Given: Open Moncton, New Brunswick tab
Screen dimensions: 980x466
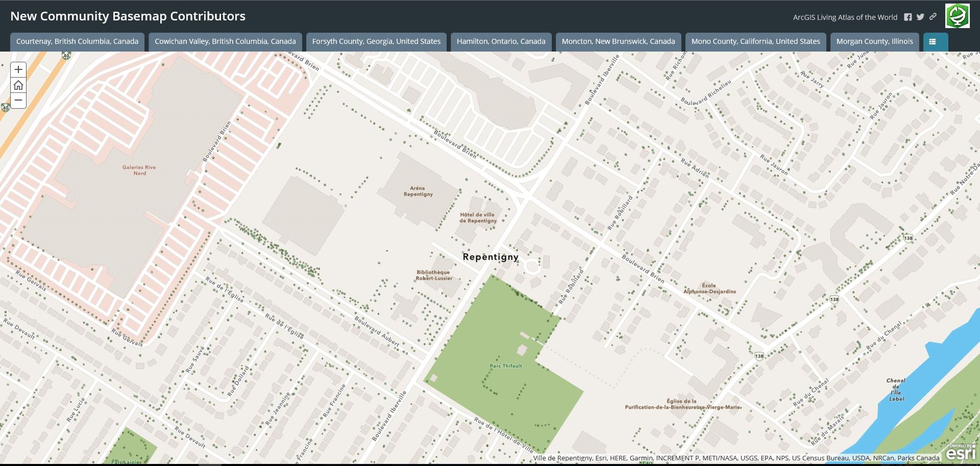Looking at the screenshot, I should coord(618,42).
